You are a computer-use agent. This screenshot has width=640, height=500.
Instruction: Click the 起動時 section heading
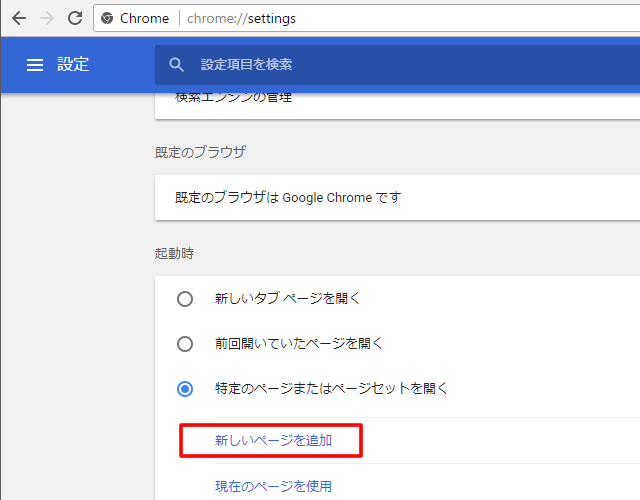tap(174, 253)
